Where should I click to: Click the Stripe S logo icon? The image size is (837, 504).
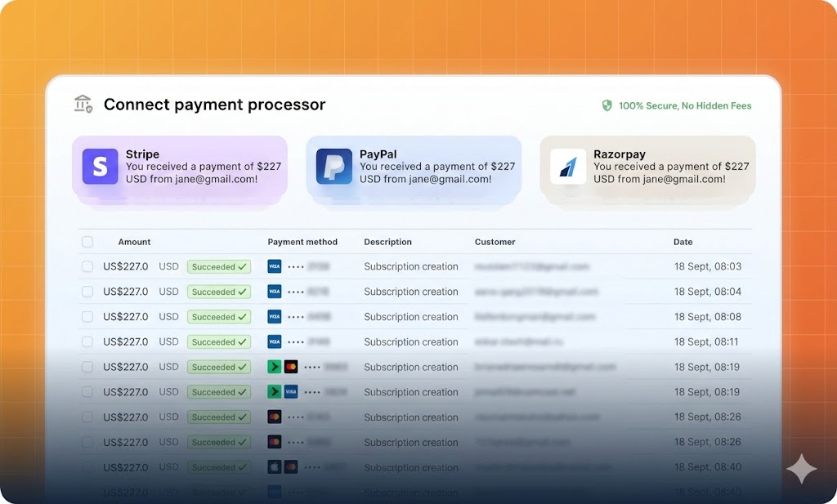click(x=101, y=167)
